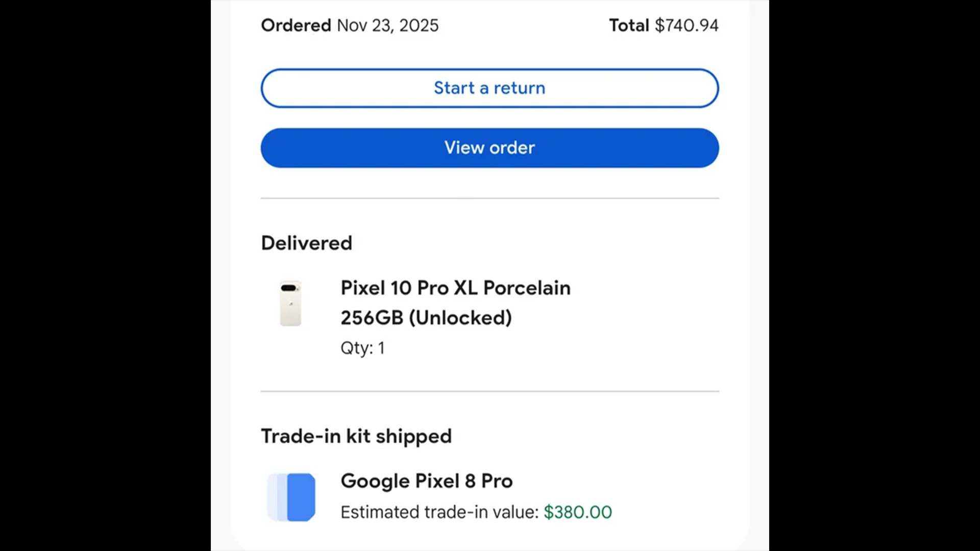Click the camera bar on the phone image
This screenshot has width=980, height=551.
pyautogui.click(x=289, y=288)
